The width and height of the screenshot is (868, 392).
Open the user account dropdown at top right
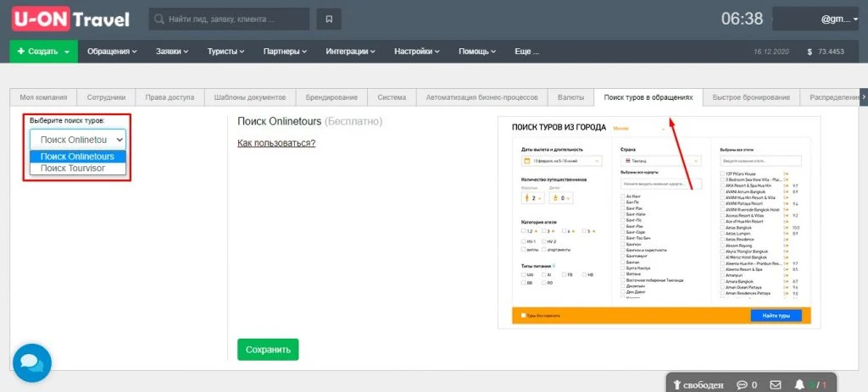point(815,19)
